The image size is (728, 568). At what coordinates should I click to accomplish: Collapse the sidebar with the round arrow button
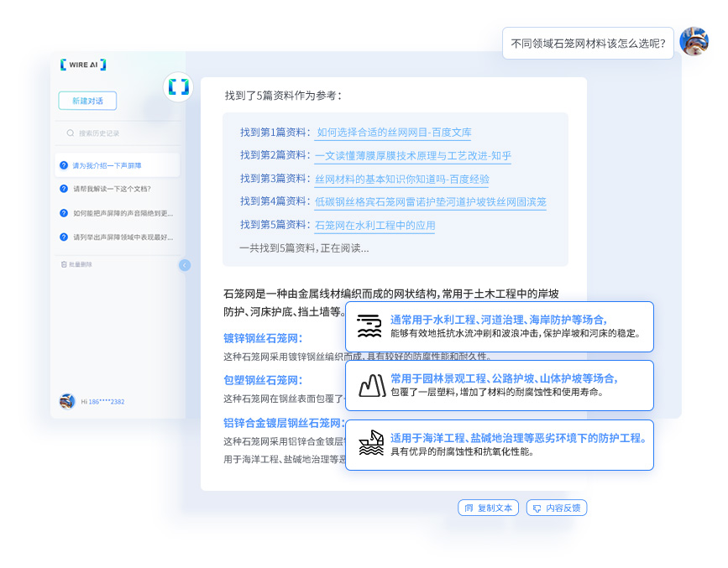pyautogui.click(x=185, y=265)
